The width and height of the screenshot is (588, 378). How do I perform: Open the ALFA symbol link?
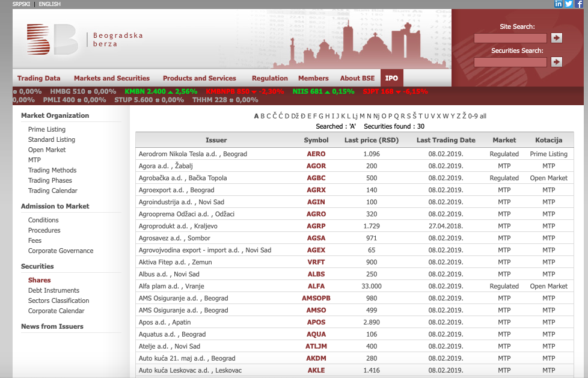(316, 286)
